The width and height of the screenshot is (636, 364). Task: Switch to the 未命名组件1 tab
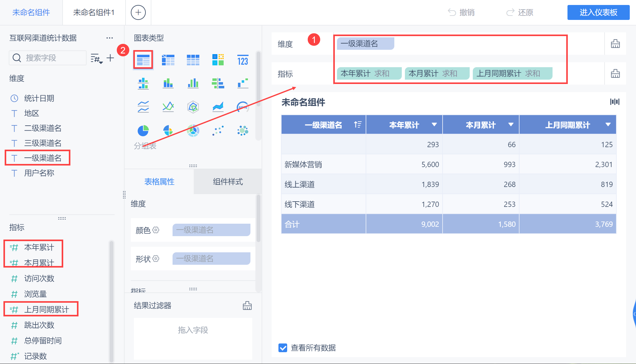coord(94,12)
